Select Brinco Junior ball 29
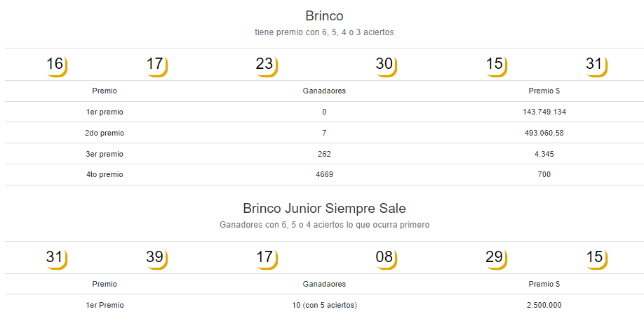This screenshot has width=644, height=326. click(x=496, y=259)
